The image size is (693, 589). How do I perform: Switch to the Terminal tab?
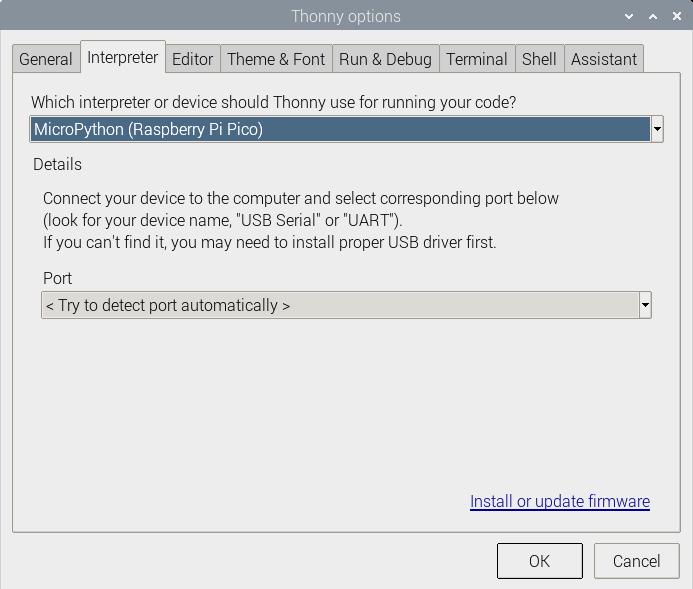(477, 59)
